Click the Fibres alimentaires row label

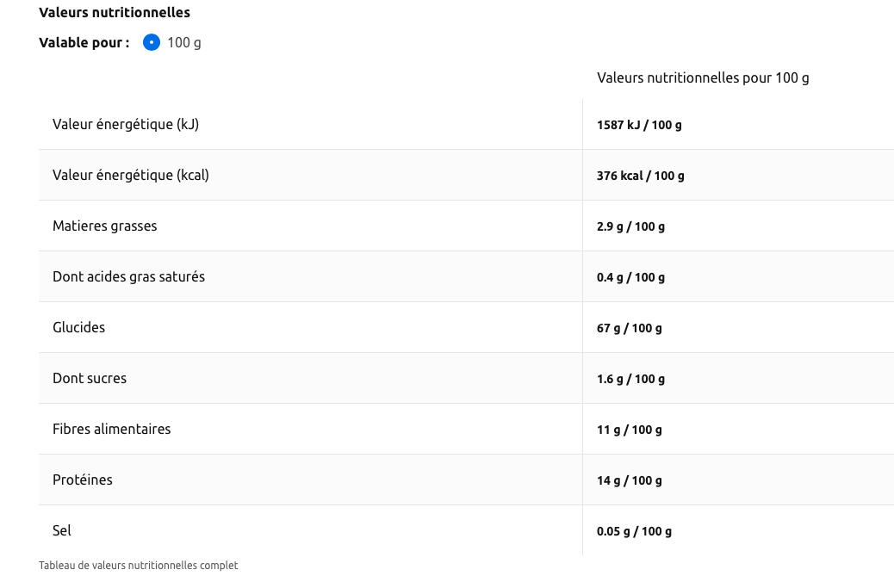[112, 429]
